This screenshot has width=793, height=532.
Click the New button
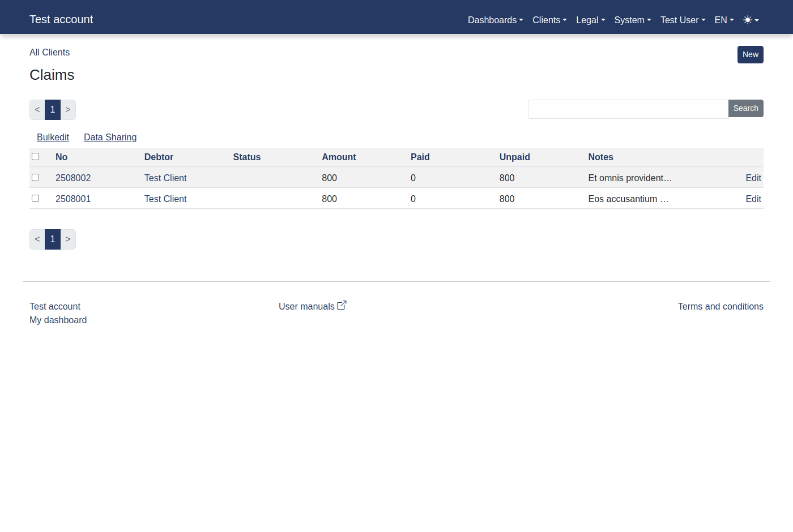(750, 54)
